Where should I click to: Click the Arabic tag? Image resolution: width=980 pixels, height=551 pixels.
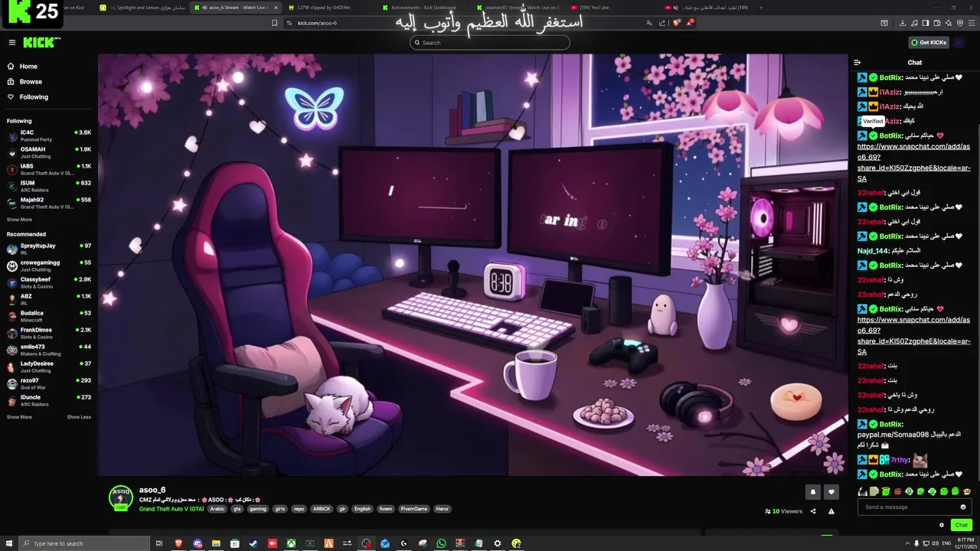click(217, 509)
